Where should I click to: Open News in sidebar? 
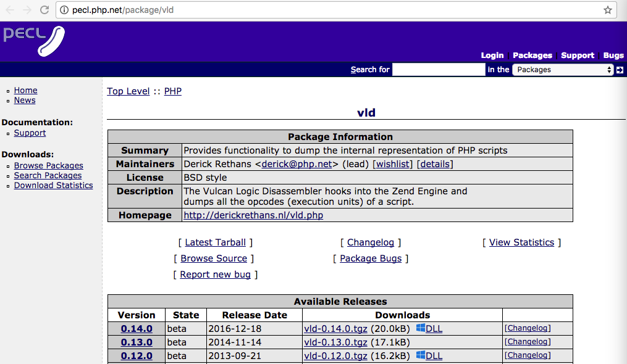click(x=25, y=101)
